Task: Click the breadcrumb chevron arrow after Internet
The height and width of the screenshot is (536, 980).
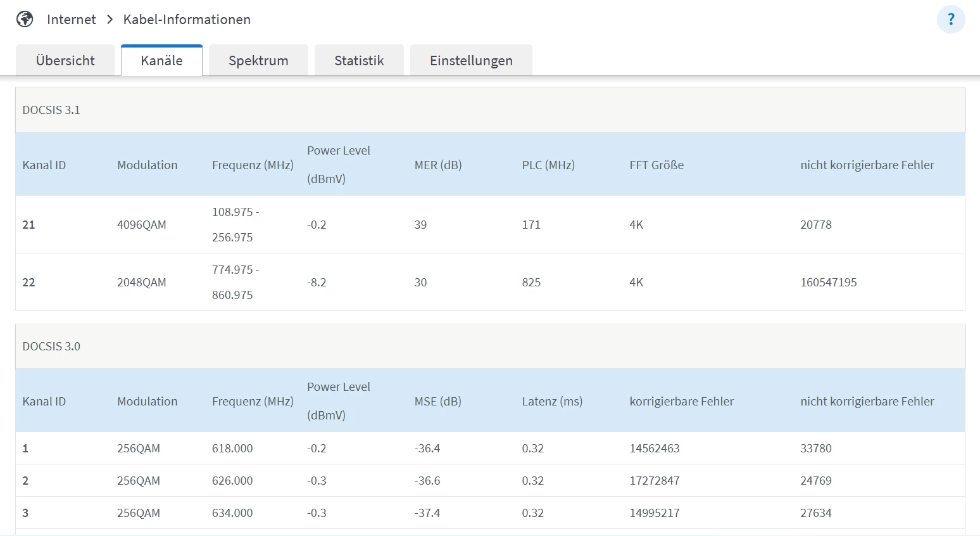Action: pos(110,20)
